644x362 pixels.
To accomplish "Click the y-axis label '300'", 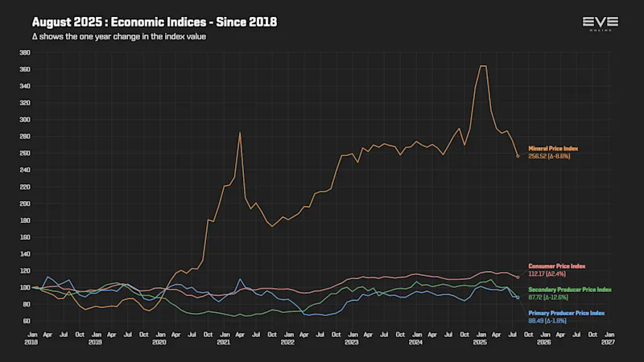I will (x=25, y=120).
